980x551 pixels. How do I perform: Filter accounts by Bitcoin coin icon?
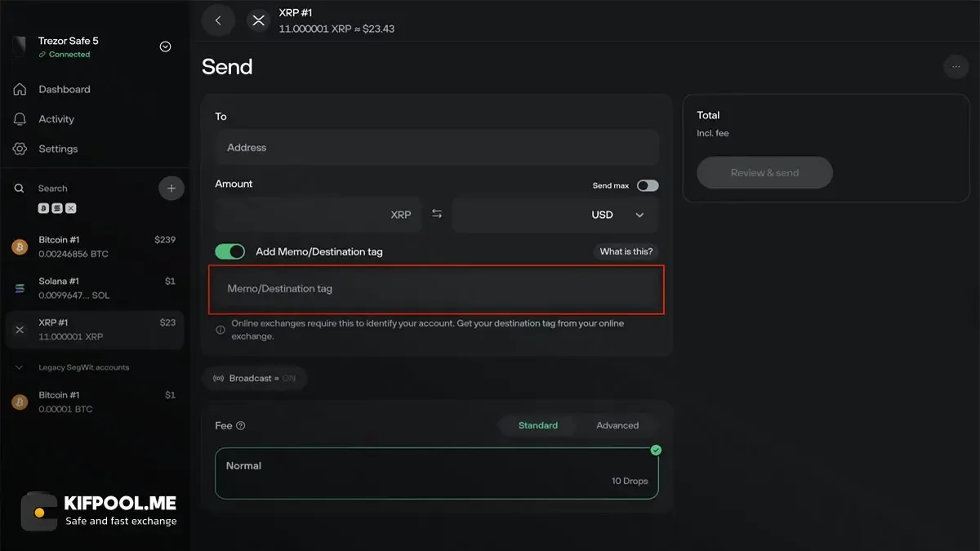click(43, 208)
